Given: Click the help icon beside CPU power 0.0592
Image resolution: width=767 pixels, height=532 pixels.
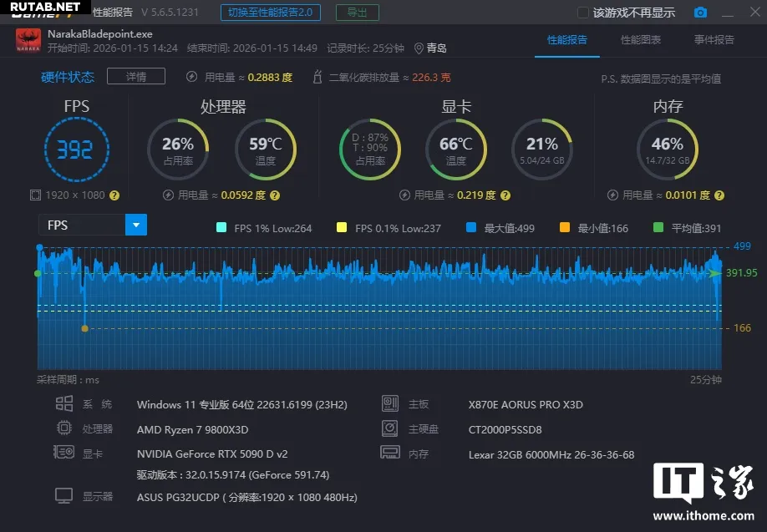Looking at the screenshot, I should (x=274, y=195).
